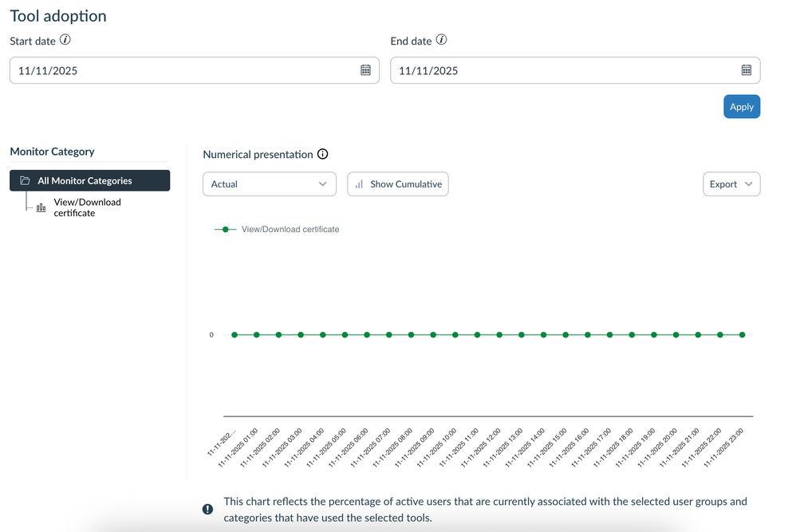Open the Start date calendar picker
Viewport: 796px width, 532px height.
[365, 70]
